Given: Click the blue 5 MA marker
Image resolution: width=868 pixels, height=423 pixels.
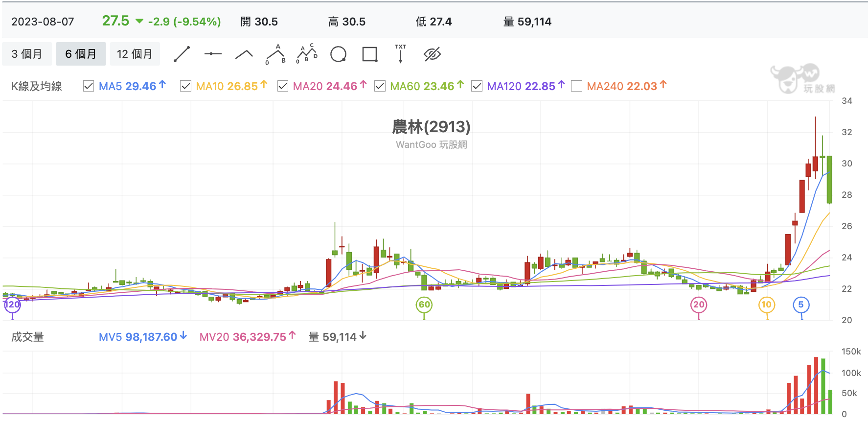Looking at the screenshot, I should [801, 305].
